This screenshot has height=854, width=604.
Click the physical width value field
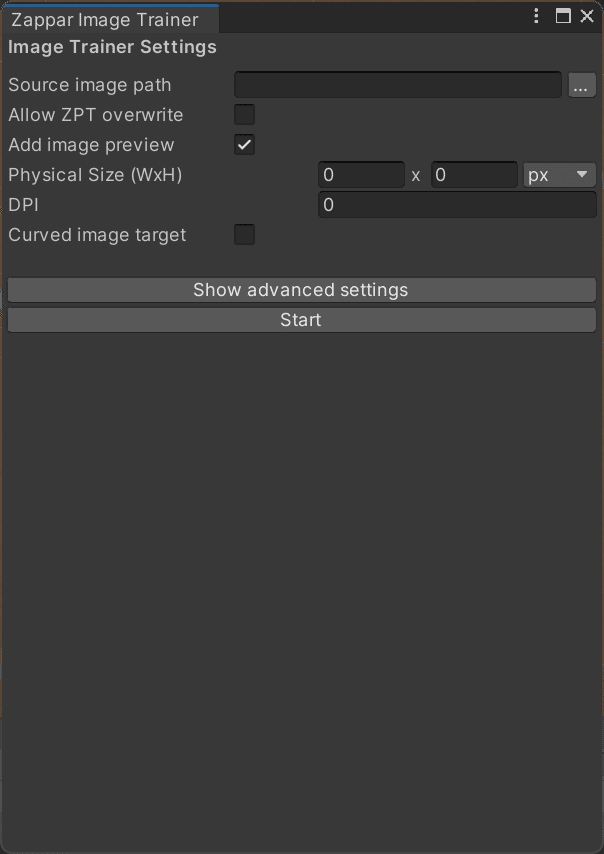point(362,174)
